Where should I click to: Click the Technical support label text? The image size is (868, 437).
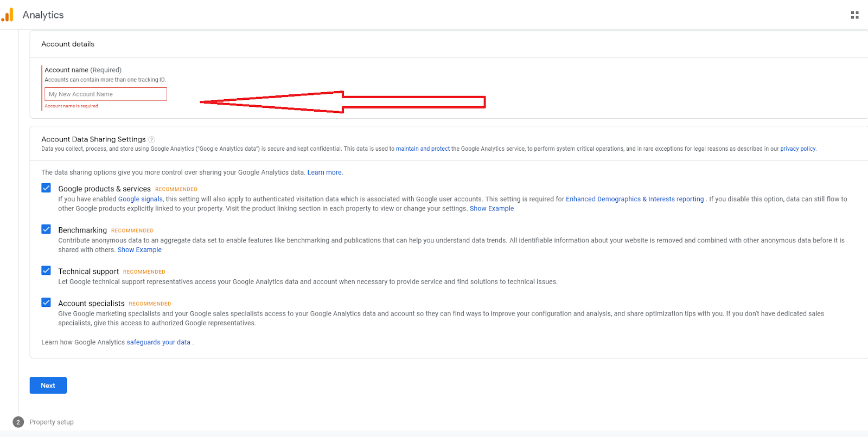[x=88, y=271]
